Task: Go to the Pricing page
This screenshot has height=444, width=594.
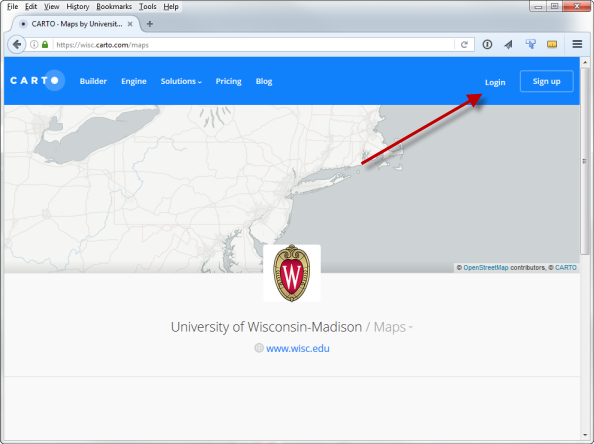Action: click(x=228, y=81)
